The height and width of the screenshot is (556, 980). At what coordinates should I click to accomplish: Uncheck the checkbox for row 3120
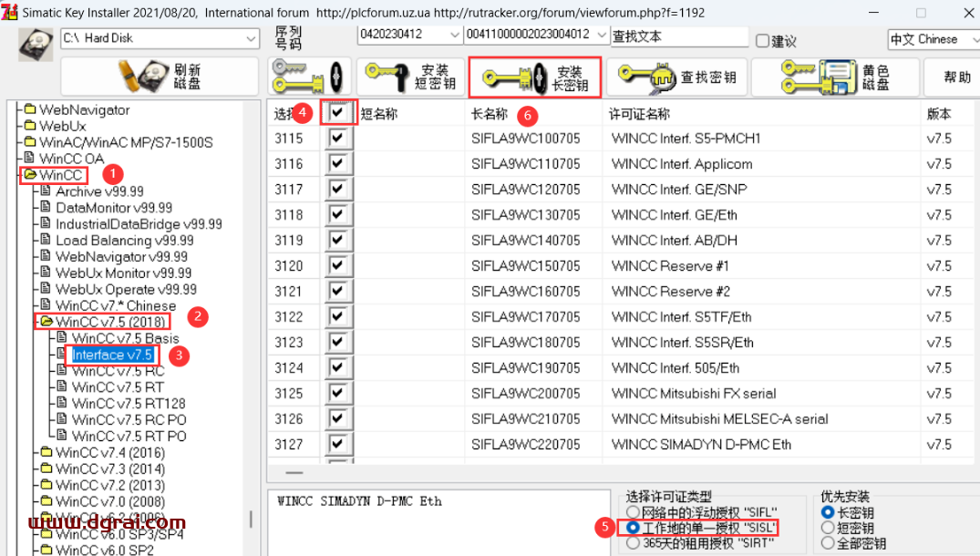(339, 266)
